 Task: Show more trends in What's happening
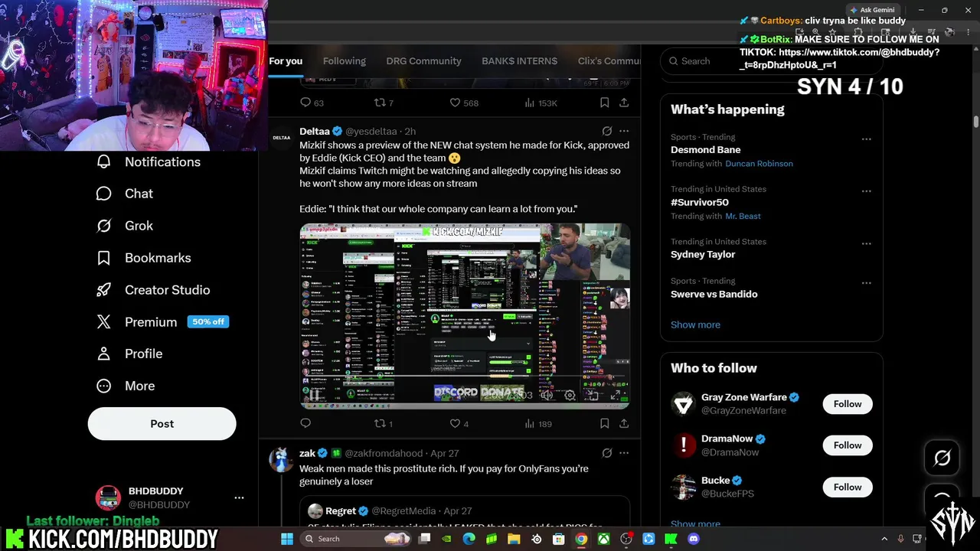[x=695, y=324]
